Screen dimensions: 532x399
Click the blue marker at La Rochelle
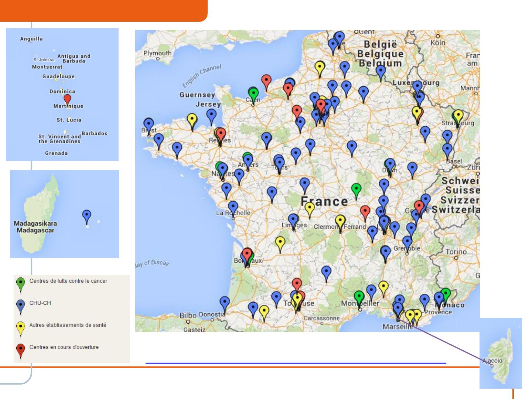click(x=233, y=210)
